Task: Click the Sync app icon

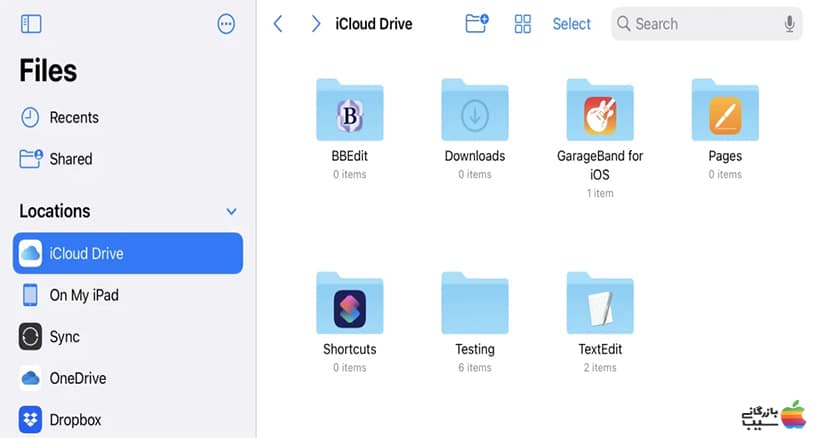Action: 30,336
